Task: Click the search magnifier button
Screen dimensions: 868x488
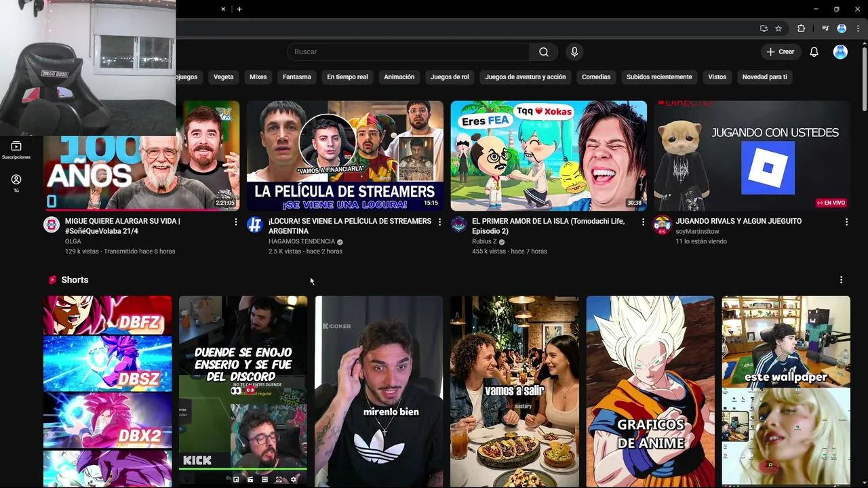Action: (x=543, y=52)
